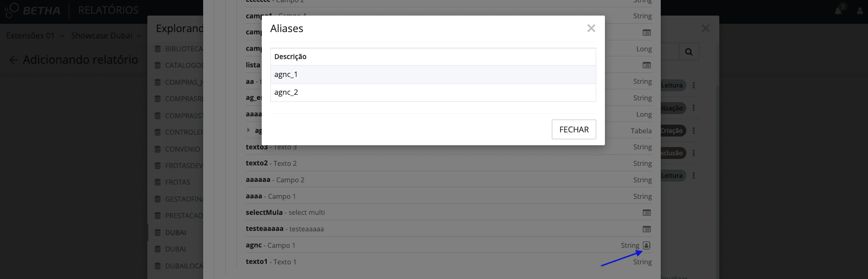Image resolution: width=868 pixels, height=279 pixels.
Task: Close the Aliases dialog with the X
Action: click(x=591, y=28)
